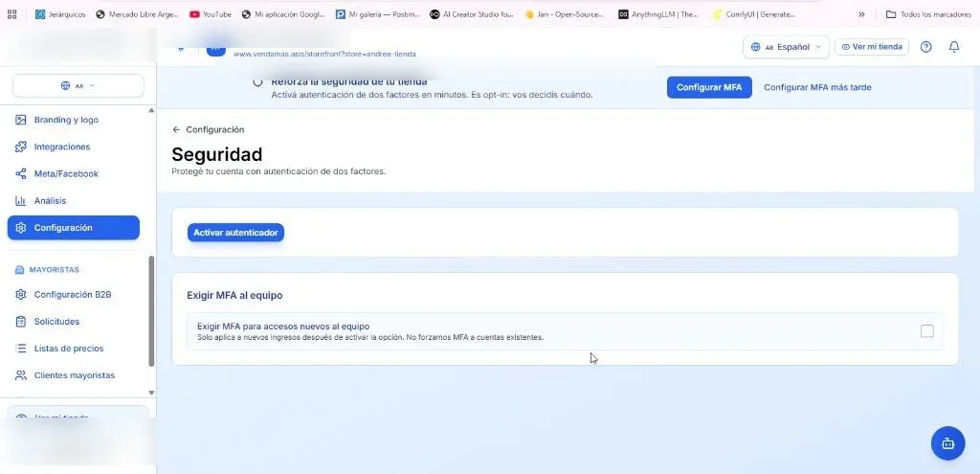
Task: Click the back arrow beside Configuración
Action: (176, 129)
